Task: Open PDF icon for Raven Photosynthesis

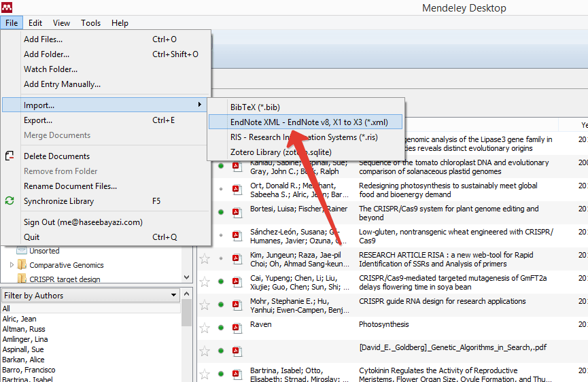Action: (237, 328)
